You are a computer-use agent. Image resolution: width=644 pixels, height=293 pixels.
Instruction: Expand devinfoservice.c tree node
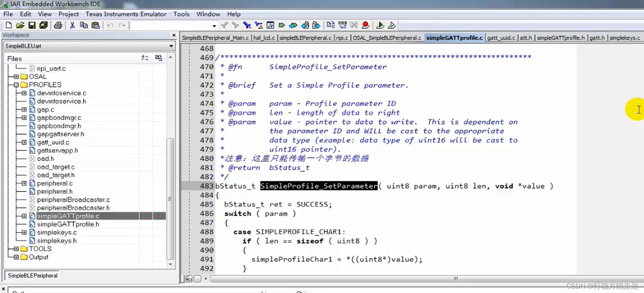[24, 93]
